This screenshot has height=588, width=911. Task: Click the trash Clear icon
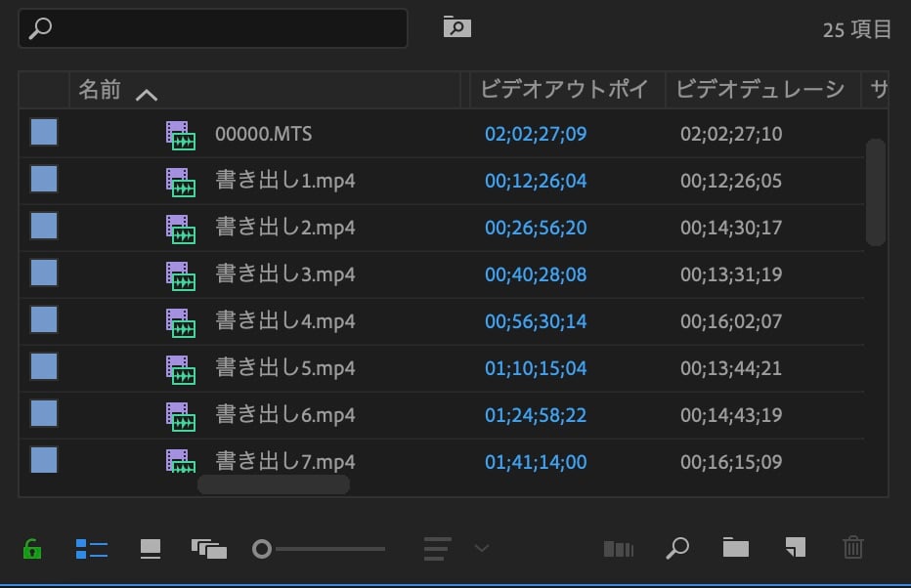(x=853, y=548)
